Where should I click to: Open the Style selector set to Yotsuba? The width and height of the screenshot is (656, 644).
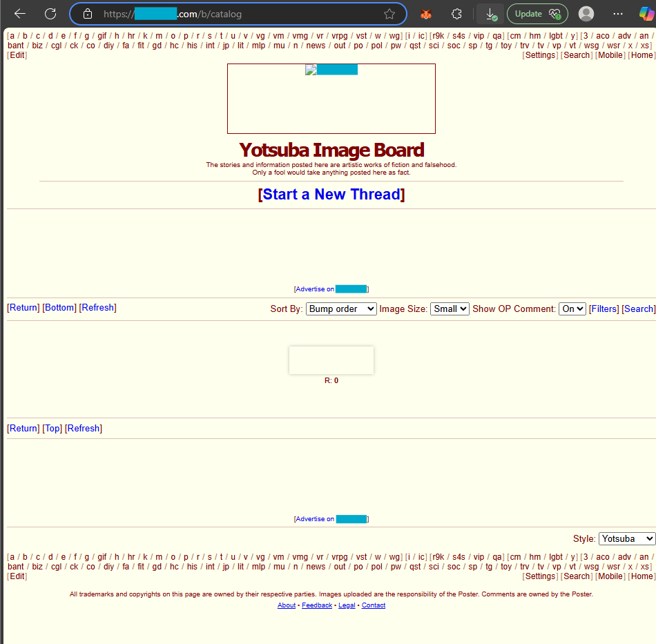pyautogui.click(x=626, y=538)
